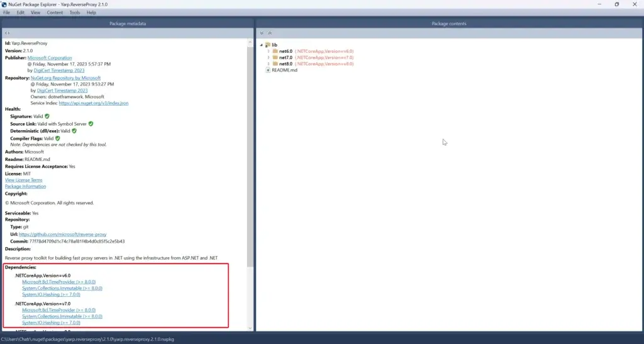The width and height of the screenshot is (644, 344).
Task: Click the copyright notice text
Action: (x=49, y=203)
